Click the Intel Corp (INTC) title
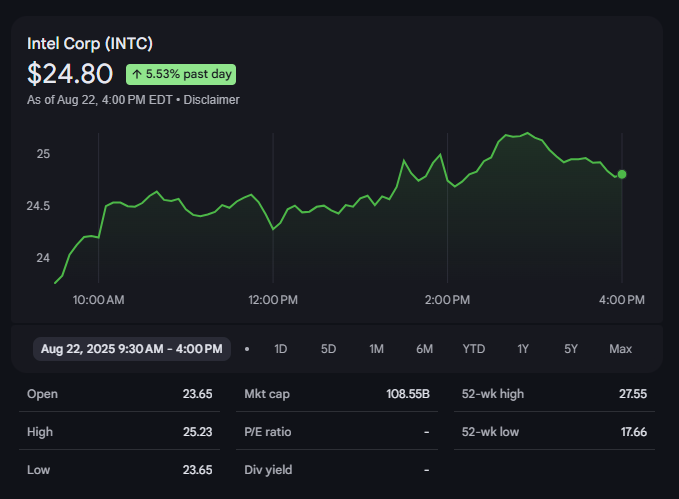This screenshot has width=679, height=499. coord(90,43)
